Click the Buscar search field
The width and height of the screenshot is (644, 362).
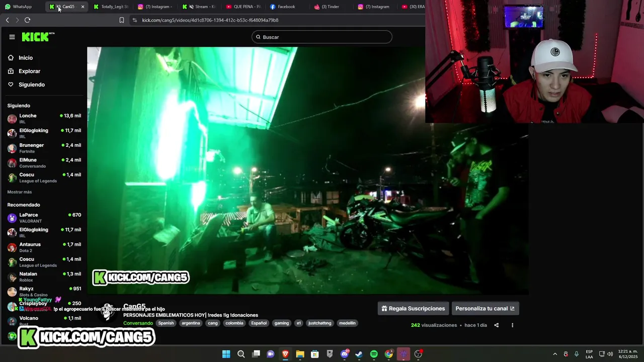[322, 37]
